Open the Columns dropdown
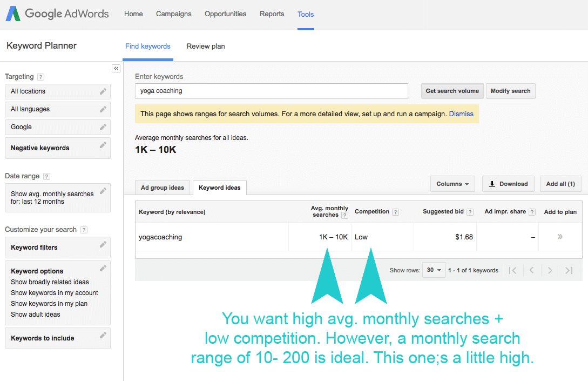The height and width of the screenshot is (381, 588). [452, 184]
